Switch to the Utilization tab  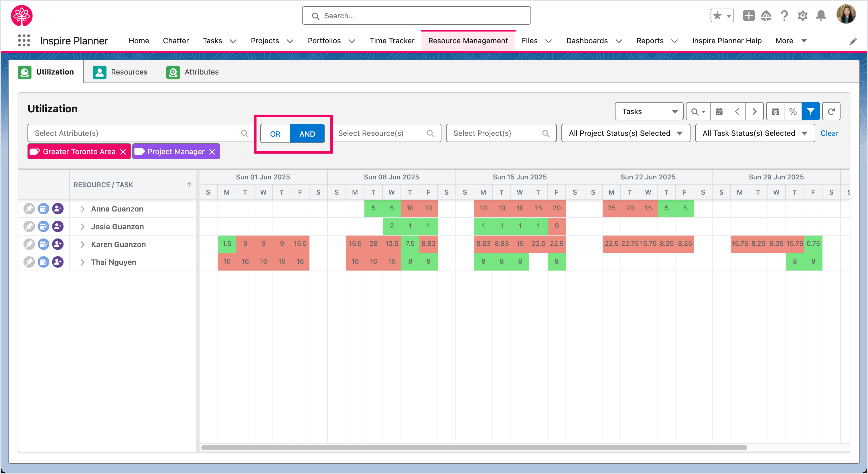[46, 72]
